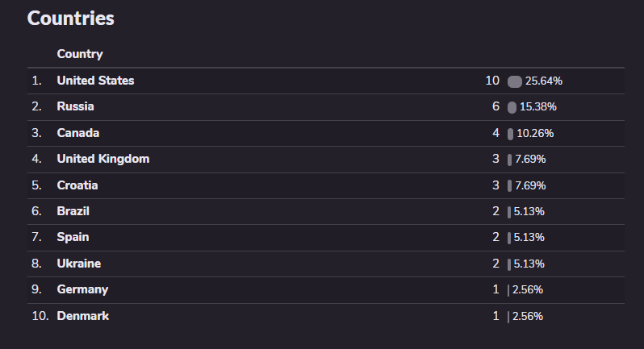Viewport: 644px width, 349px height.
Task: Click Brazil in the countries list
Action: coord(73,211)
